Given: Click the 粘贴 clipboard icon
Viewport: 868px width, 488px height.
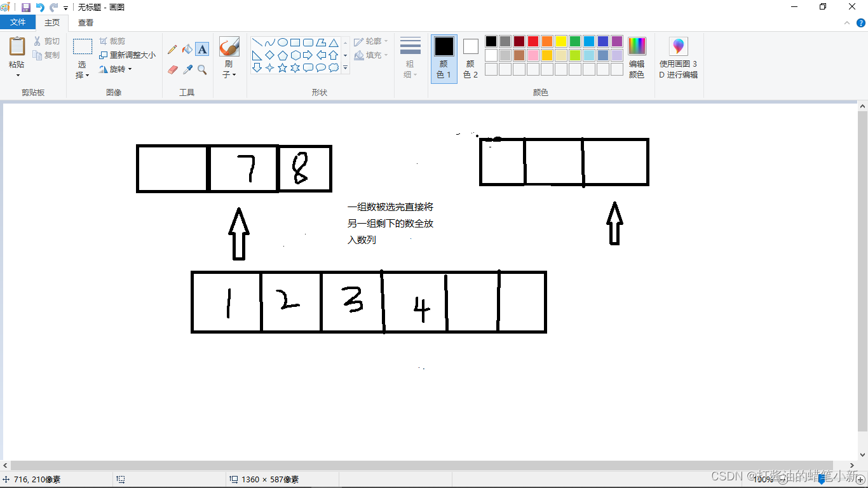Looking at the screenshot, I should (17, 46).
